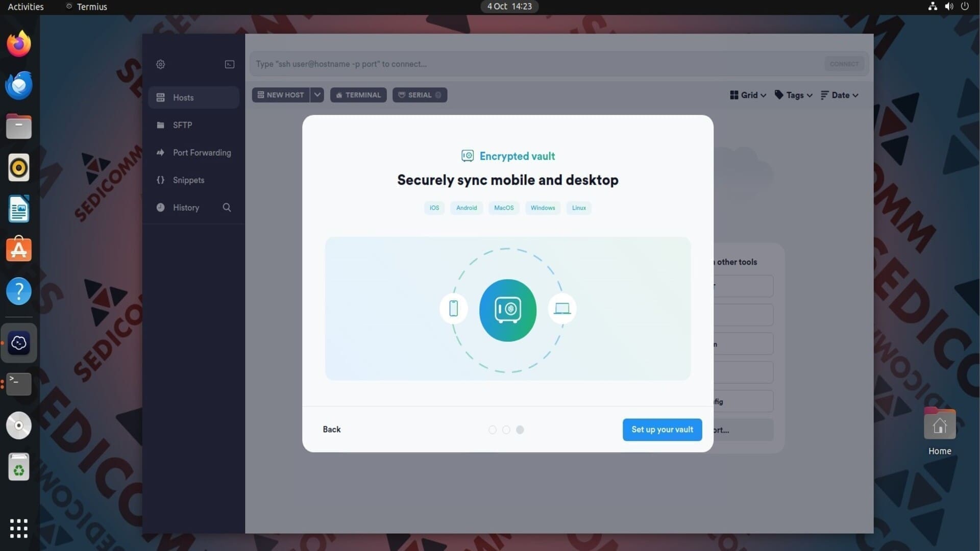
Task: Click the laptop illustration icon
Action: (x=562, y=309)
